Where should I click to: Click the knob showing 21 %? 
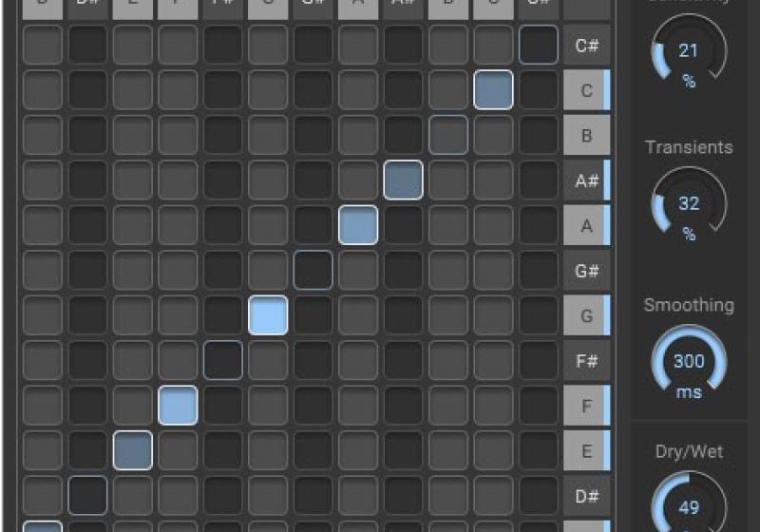(x=689, y=51)
